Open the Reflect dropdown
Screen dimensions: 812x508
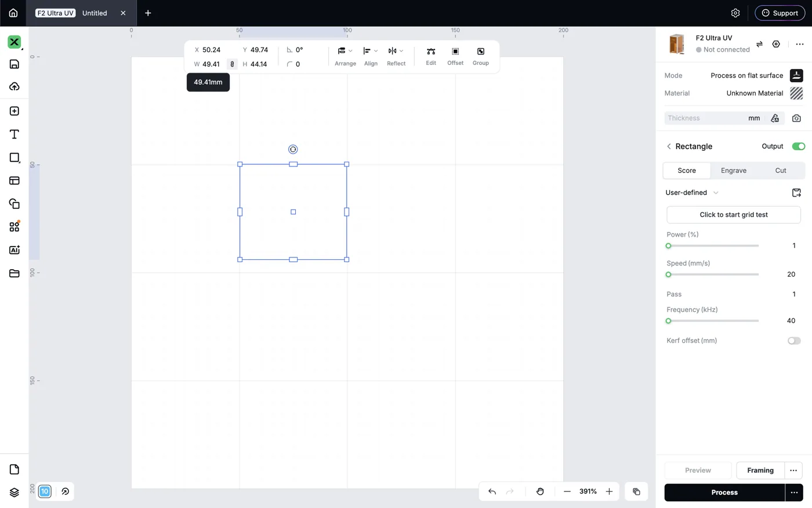pos(396,56)
